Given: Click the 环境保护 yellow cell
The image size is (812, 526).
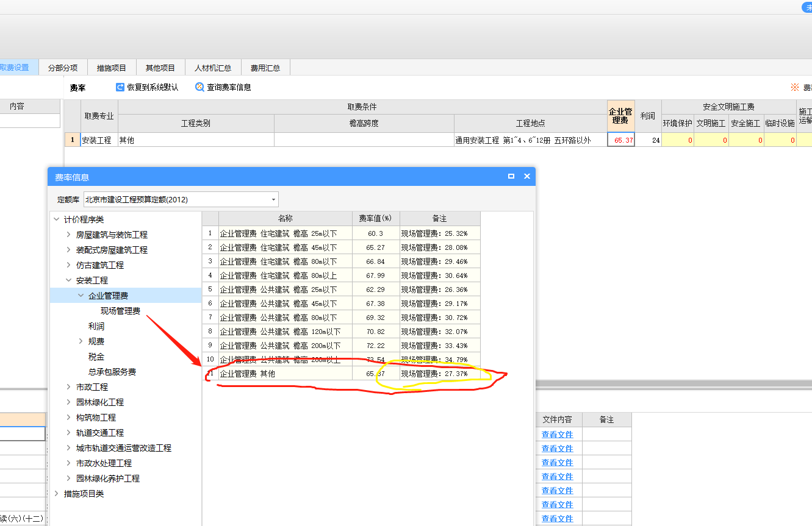Looking at the screenshot, I should 678,140.
